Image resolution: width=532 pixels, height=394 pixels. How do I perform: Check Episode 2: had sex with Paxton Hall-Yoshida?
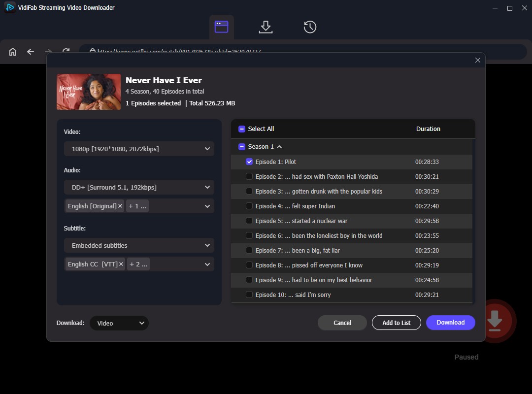[x=249, y=176]
